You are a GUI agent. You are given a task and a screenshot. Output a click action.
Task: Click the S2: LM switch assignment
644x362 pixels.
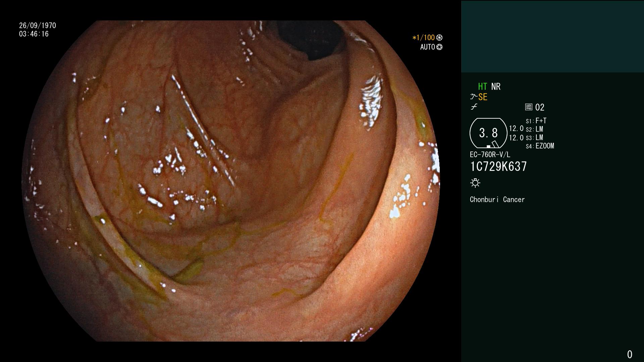(x=535, y=129)
